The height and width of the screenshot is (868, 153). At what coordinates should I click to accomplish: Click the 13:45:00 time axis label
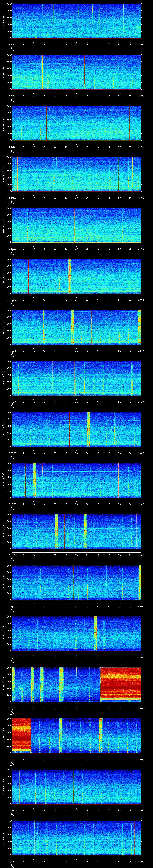tap(12, 759)
